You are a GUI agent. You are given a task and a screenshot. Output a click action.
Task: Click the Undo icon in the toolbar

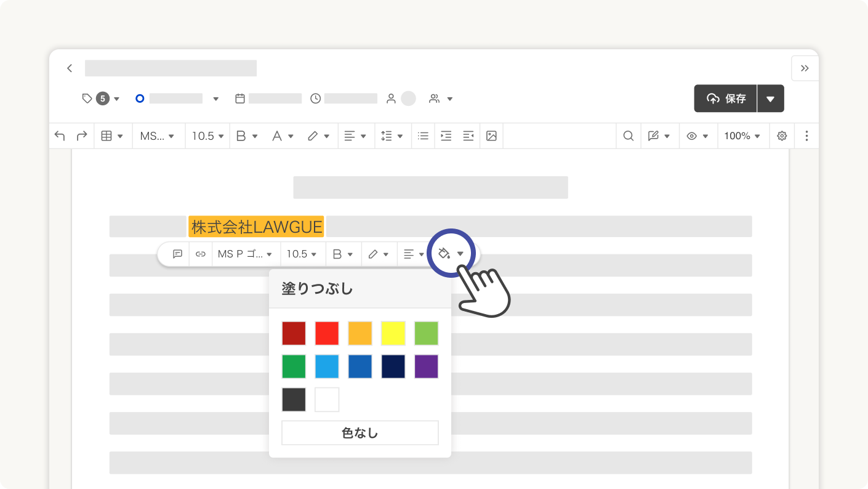[x=60, y=135]
